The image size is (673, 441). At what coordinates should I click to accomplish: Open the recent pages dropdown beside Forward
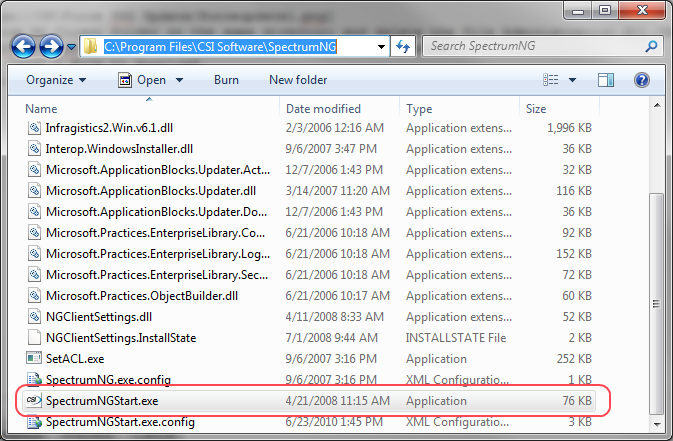pos(71,46)
